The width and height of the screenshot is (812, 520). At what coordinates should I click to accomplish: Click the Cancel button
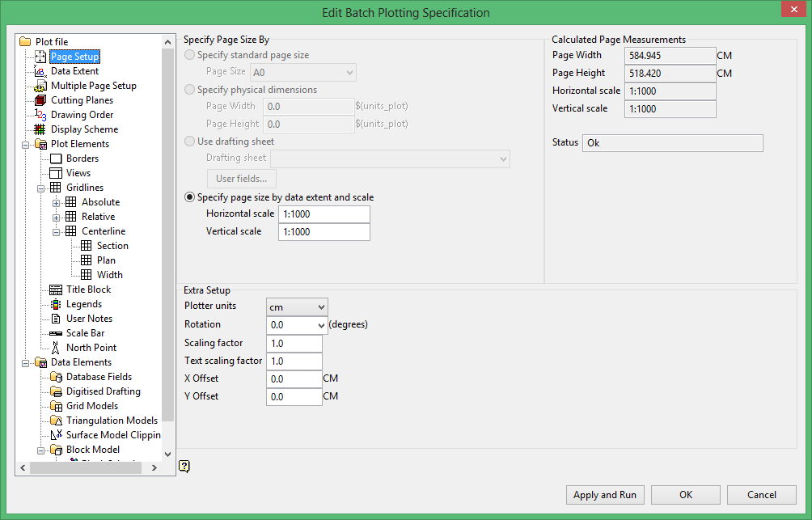(761, 495)
